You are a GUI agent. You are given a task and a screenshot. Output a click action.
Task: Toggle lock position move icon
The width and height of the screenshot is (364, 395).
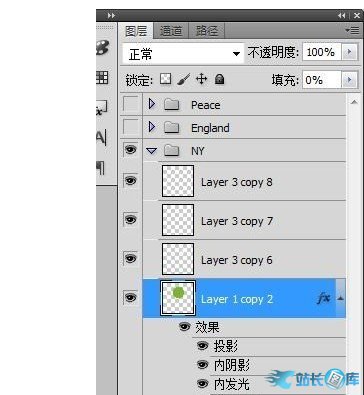click(201, 79)
